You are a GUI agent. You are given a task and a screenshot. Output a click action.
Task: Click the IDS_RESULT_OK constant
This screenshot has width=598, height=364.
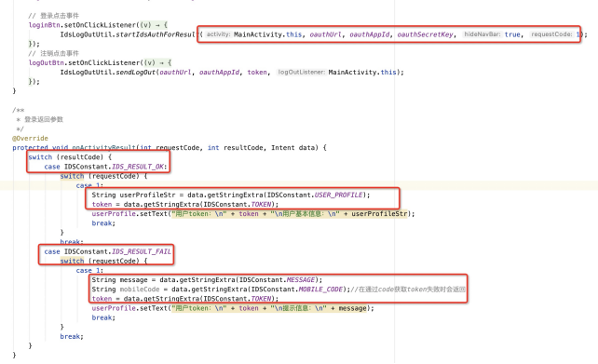pos(138,167)
